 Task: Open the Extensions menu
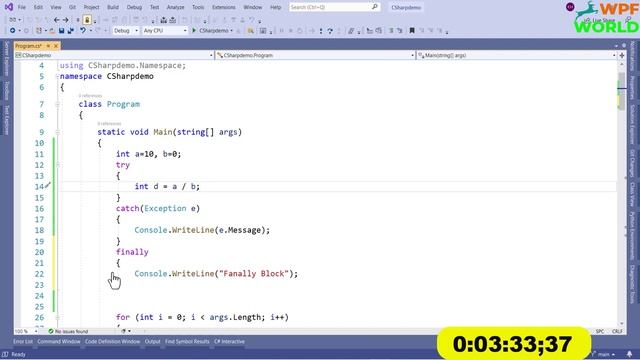tap(224, 7)
